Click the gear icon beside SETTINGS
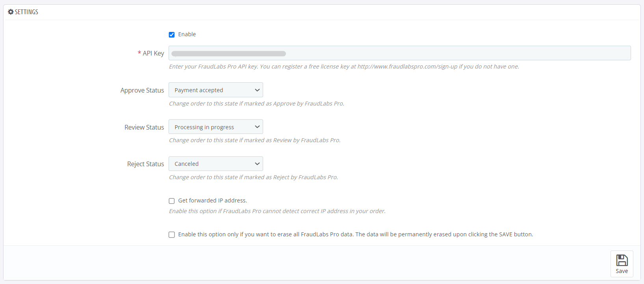The height and width of the screenshot is (284, 644). click(x=11, y=12)
